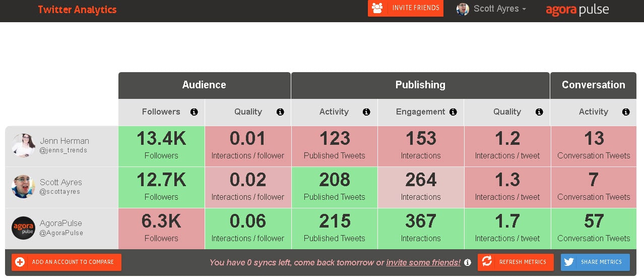The image size is (644, 280).
Task: Click the Invite Friends button
Action: [406, 8]
